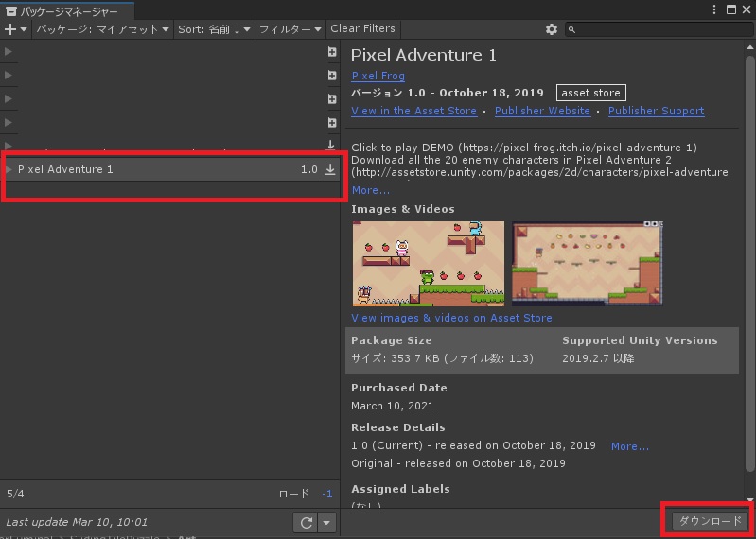Image resolution: width=756 pixels, height=539 pixels.
Task: Open the Sort: 名前 dropdown
Action: pyautogui.click(x=214, y=29)
